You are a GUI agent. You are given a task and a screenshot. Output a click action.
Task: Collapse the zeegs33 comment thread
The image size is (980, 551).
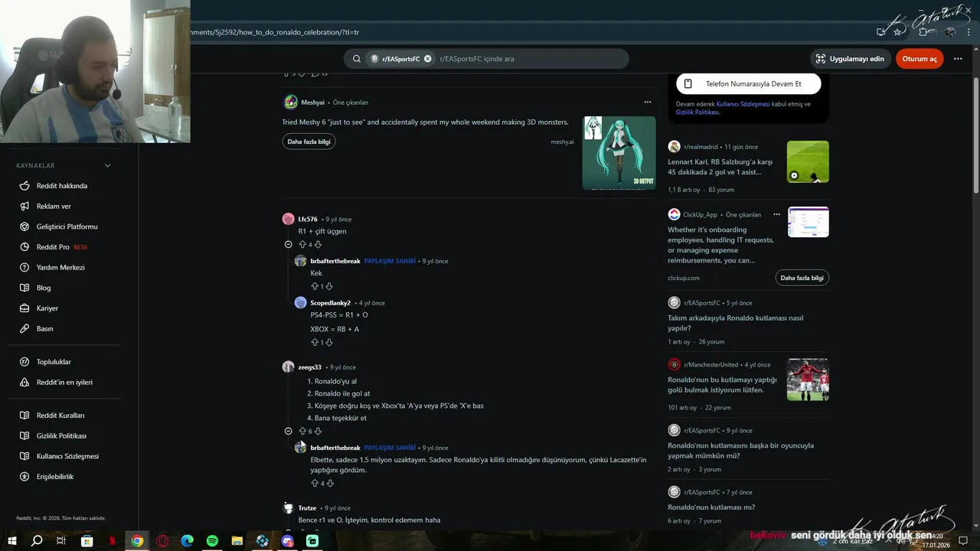pos(288,431)
